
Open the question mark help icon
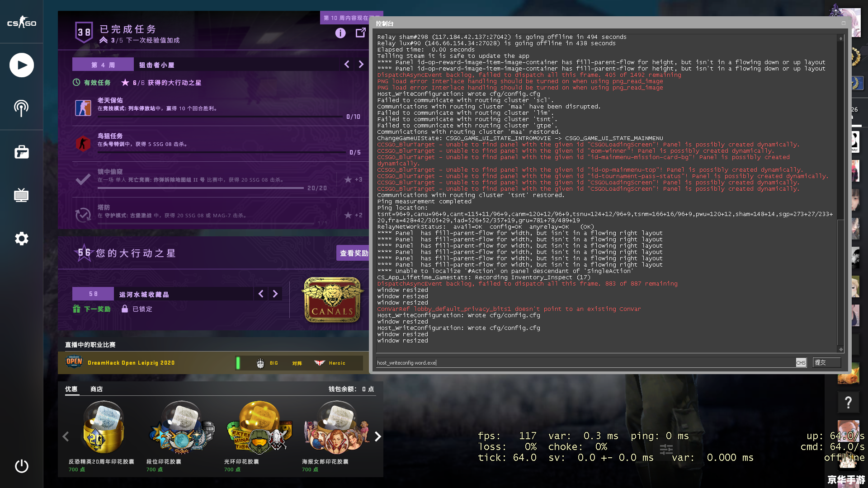[x=848, y=402]
